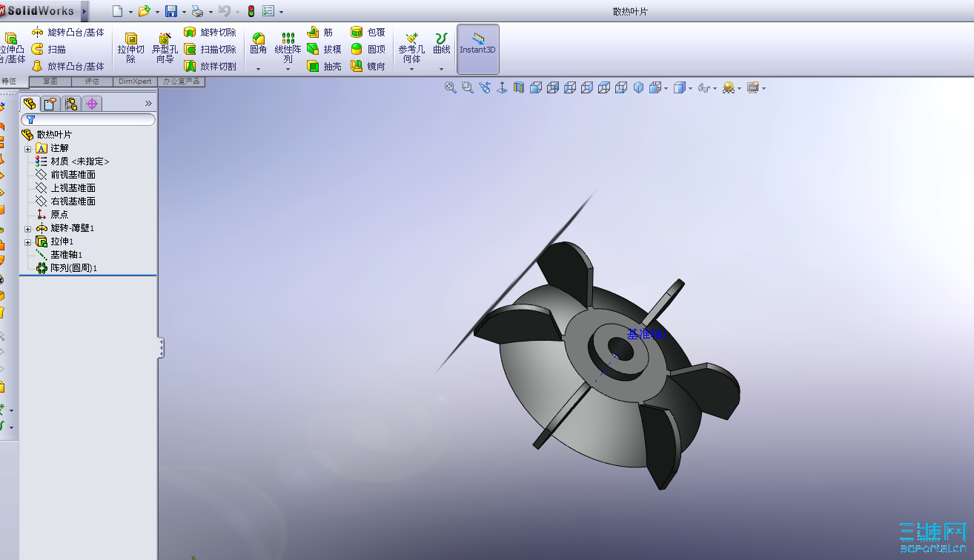Select the 包覆 wrap tool

[x=368, y=33]
